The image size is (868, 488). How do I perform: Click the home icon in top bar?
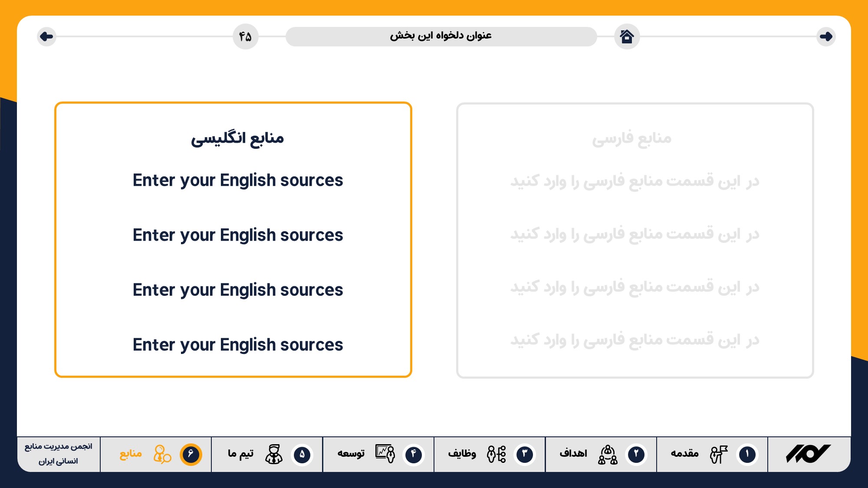coord(627,36)
